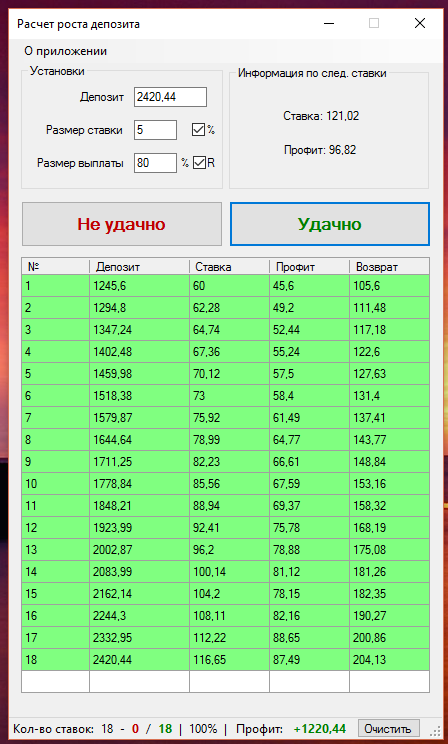The image size is (448, 744).
Task: Open the О приложении menu
Action: click(65, 51)
